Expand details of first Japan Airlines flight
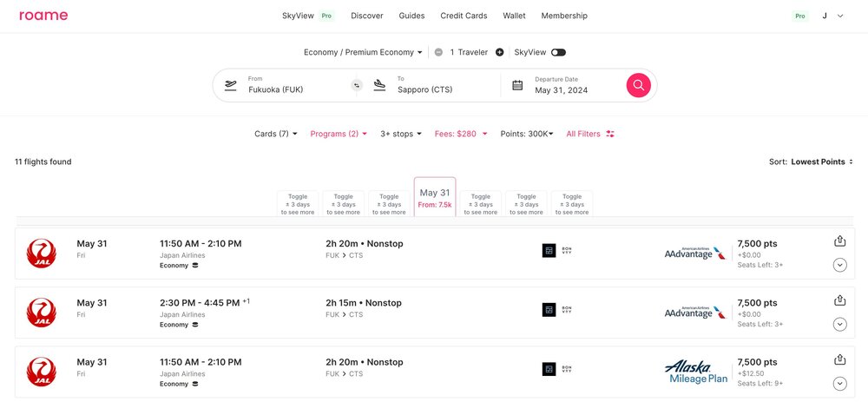The width and height of the screenshot is (868, 402). (x=839, y=265)
